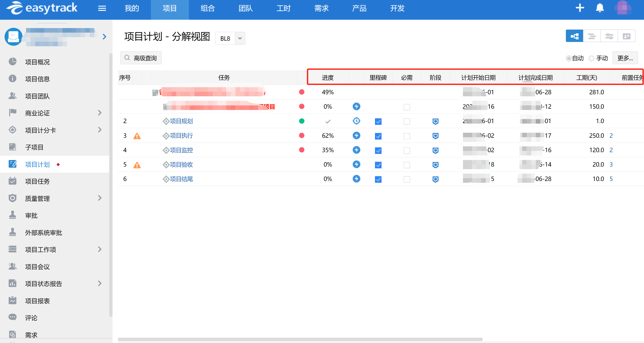Click the notification bell icon
This screenshot has height=343, width=644.
click(599, 8)
